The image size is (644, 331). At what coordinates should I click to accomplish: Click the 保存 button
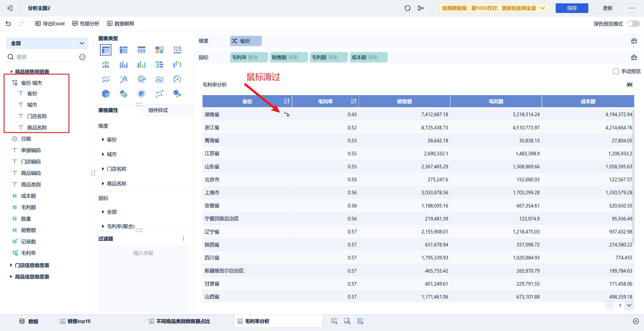[x=572, y=8]
